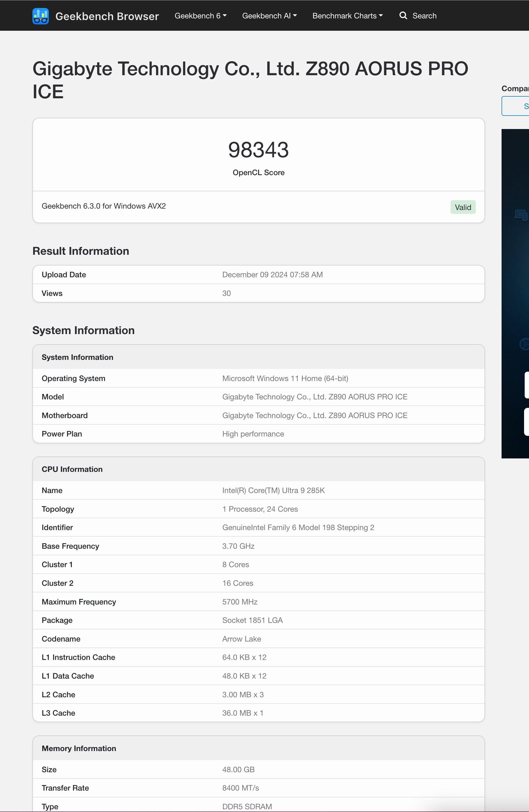The height and width of the screenshot is (812, 529).
Task: Click the partially visible Compare button at right
Action: [515, 106]
